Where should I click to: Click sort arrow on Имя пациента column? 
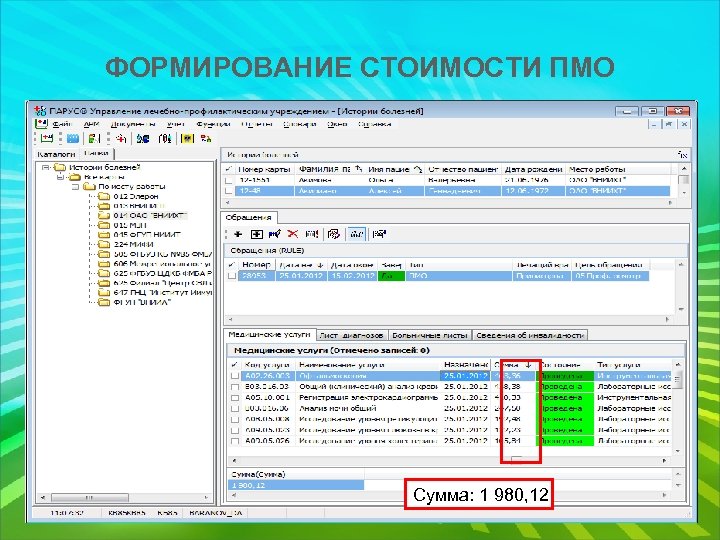click(417, 169)
